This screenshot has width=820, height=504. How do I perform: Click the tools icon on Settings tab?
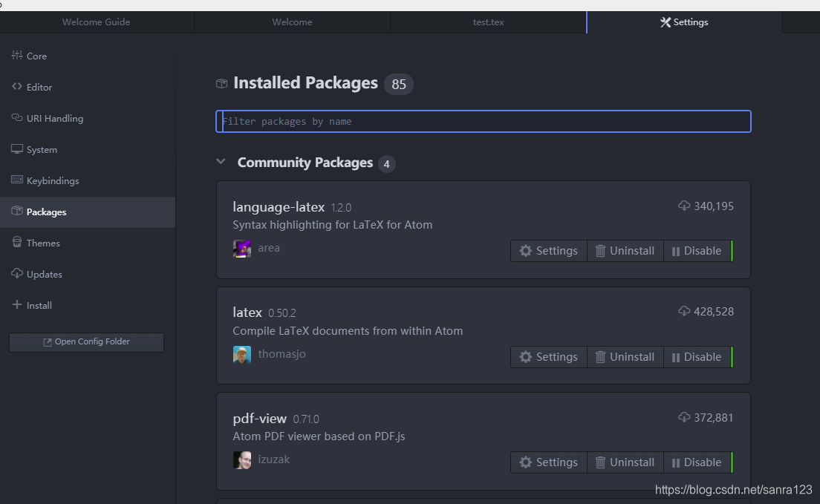[666, 22]
